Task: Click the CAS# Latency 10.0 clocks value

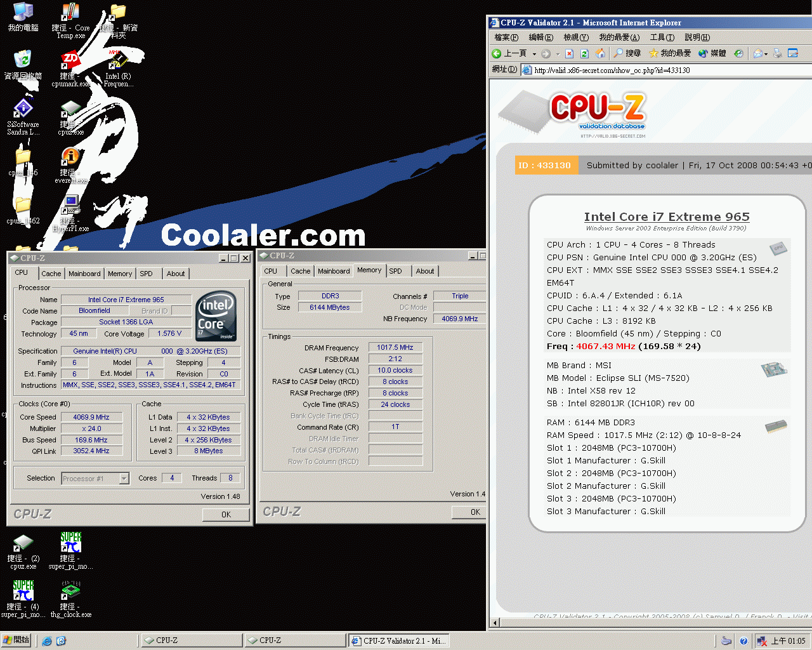Action: pos(395,371)
